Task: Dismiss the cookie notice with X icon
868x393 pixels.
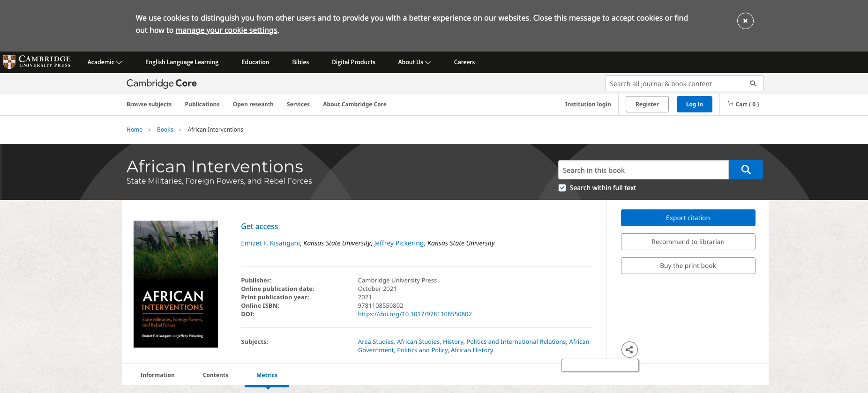Action: [x=745, y=21]
